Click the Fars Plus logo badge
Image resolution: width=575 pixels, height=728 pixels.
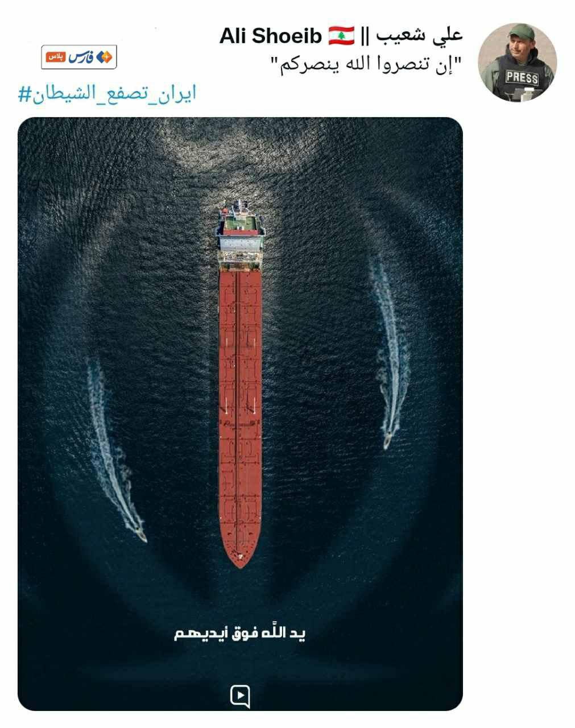pos(79,57)
